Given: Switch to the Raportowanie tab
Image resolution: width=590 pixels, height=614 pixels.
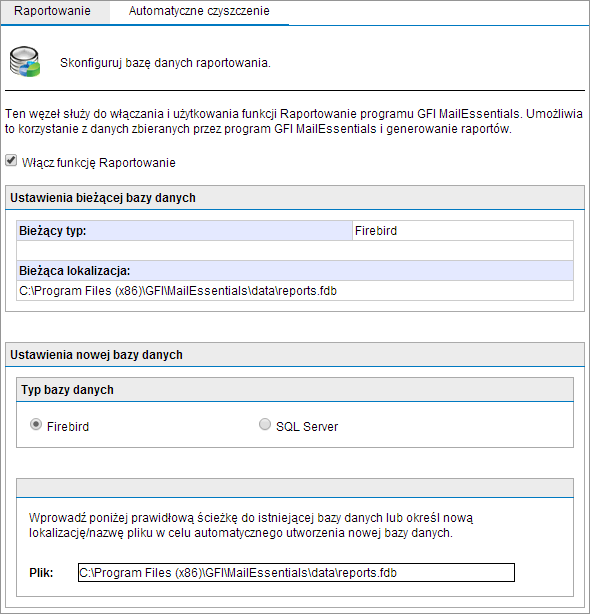Looking at the screenshot, I should point(52,11).
